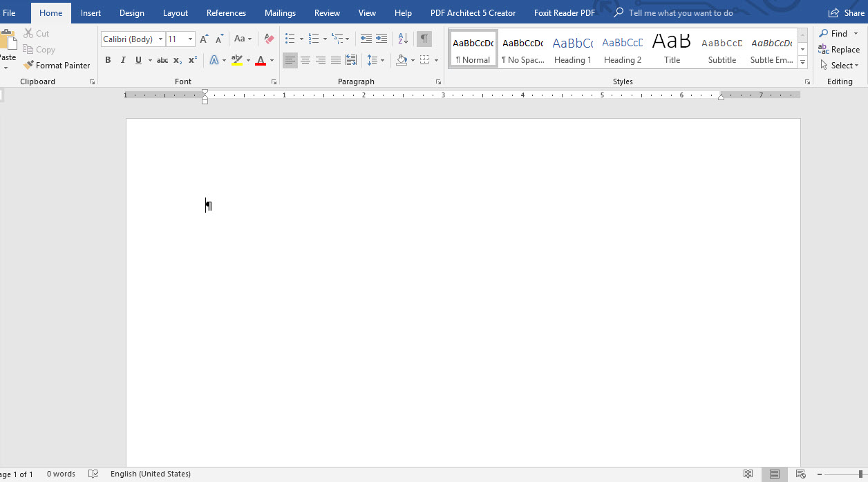Screen dimensions: 868x482
Task: Expand font color options arrow
Action: click(272, 60)
